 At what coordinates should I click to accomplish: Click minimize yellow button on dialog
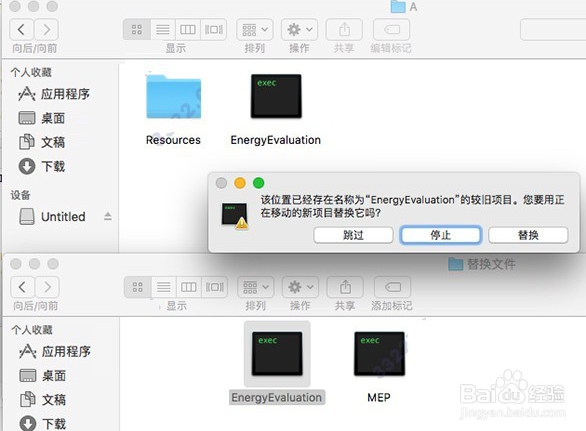coord(240,183)
